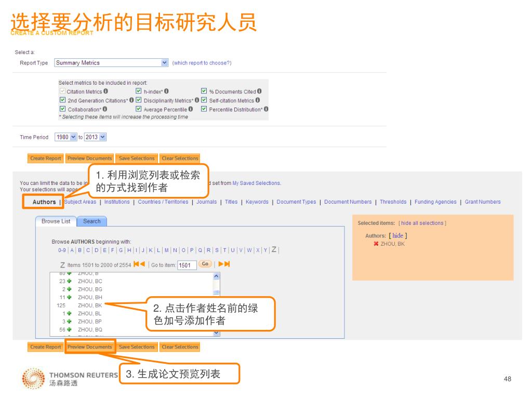532x399 pixels.
Task: Click top Save Selections button
Action: click(x=137, y=158)
